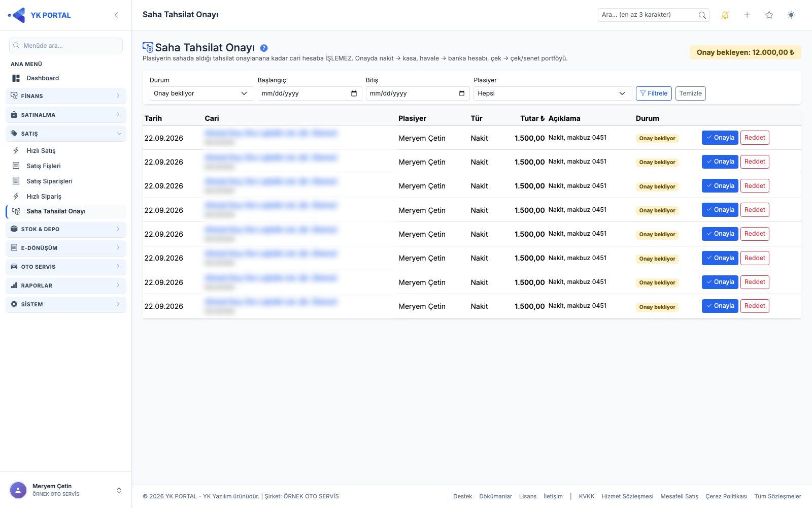The height and width of the screenshot is (508, 812).
Task: Open Hızlı Satış menu item
Action: click(66, 151)
